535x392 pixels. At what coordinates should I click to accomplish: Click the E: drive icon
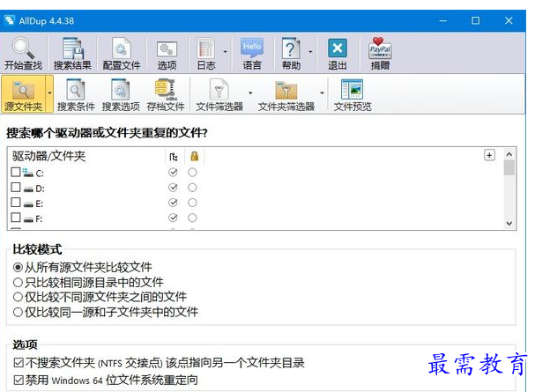(x=28, y=204)
